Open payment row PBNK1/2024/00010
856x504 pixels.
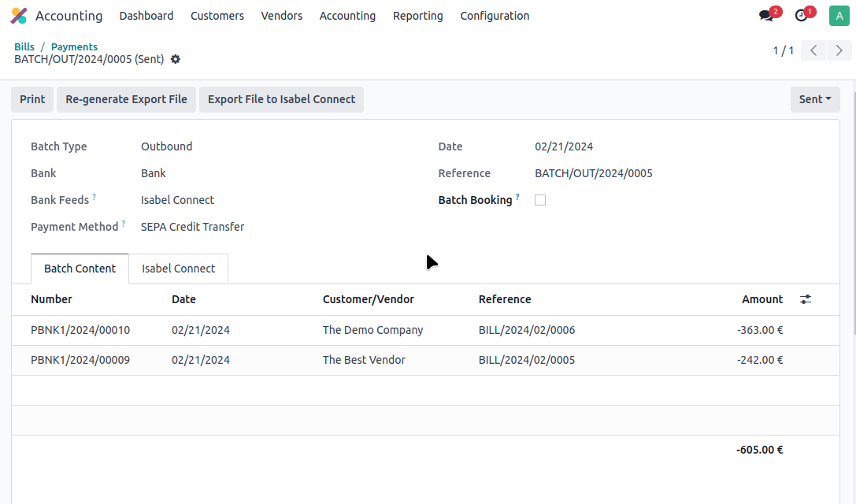coord(80,330)
